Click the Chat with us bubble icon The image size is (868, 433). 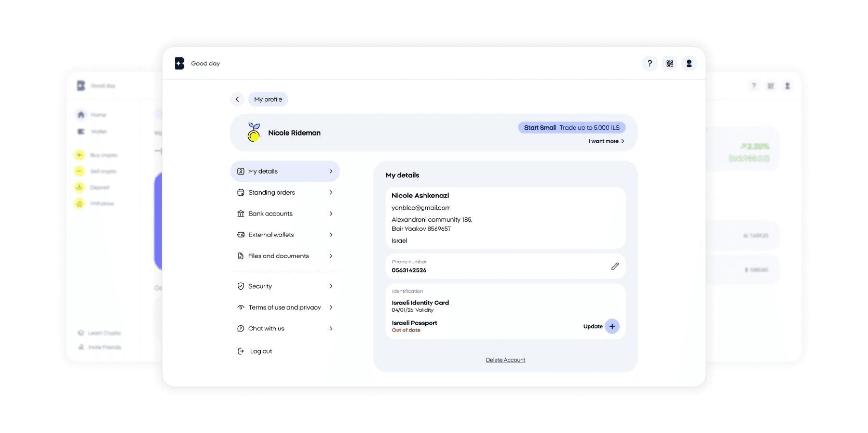pyautogui.click(x=240, y=329)
